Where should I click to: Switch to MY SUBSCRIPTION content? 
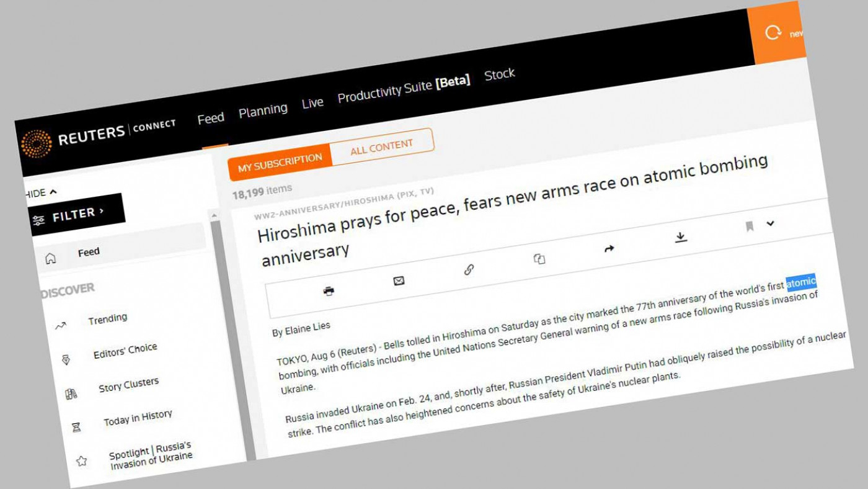click(x=280, y=163)
